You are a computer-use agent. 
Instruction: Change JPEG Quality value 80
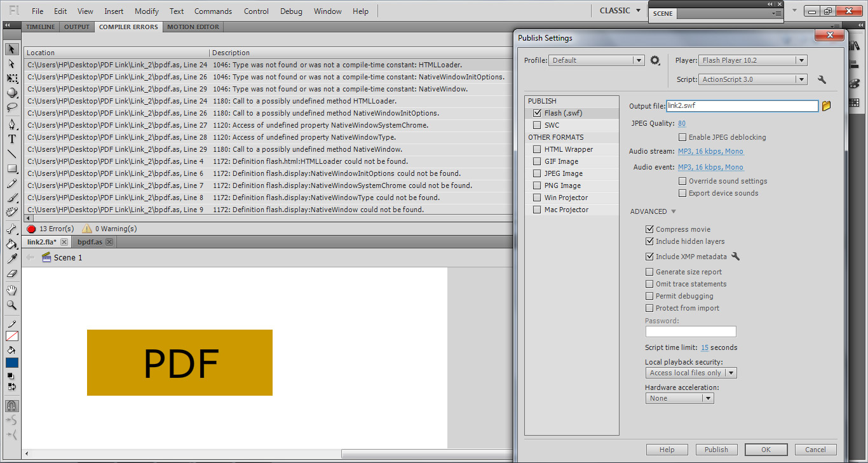682,123
